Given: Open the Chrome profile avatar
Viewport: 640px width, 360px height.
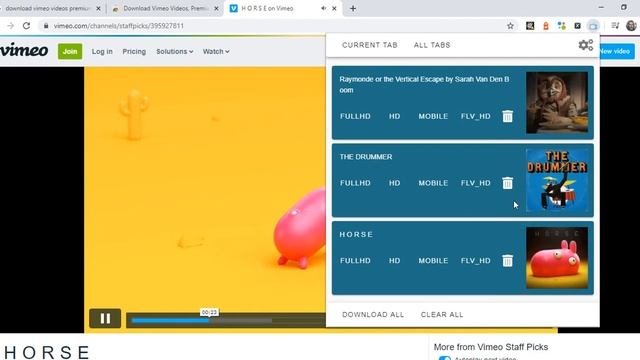Looking at the screenshot, I should (x=631, y=26).
